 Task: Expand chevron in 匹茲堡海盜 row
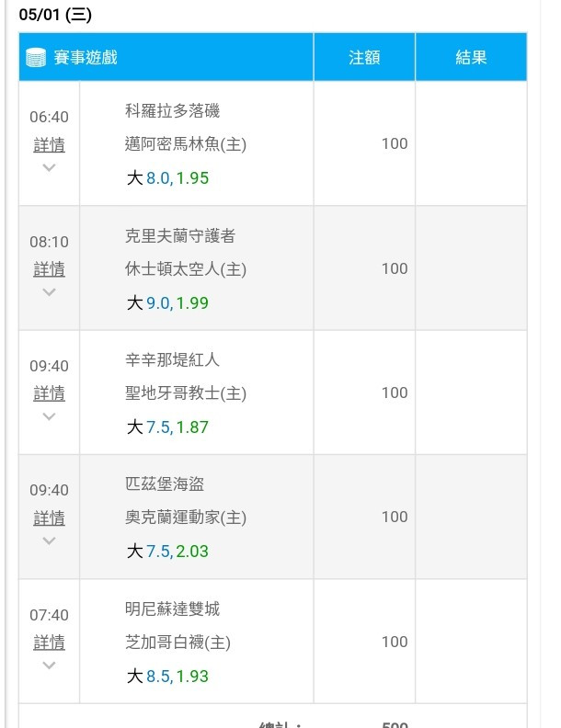coord(50,540)
